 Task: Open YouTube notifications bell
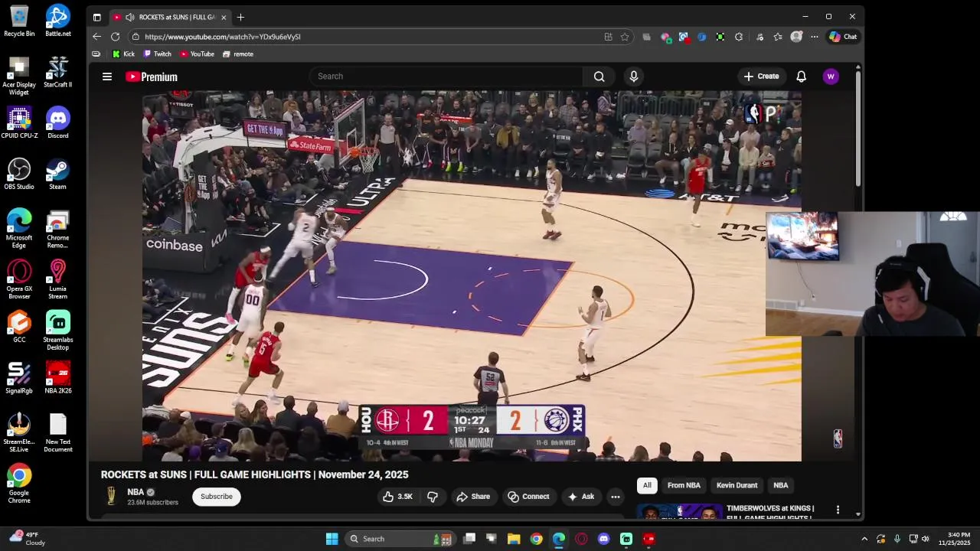pos(801,77)
